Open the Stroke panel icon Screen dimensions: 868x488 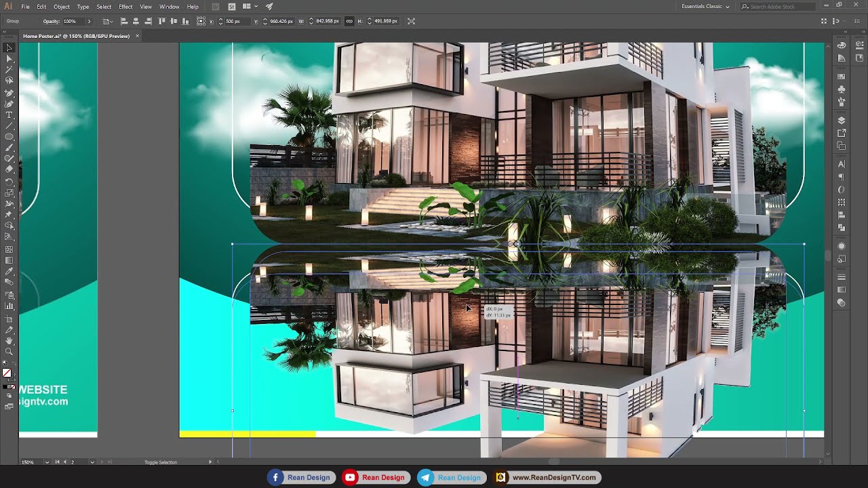tap(842, 277)
